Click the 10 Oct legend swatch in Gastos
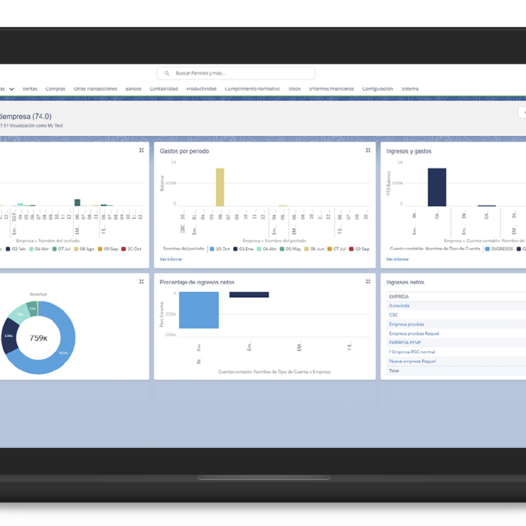 pyautogui.click(x=212, y=249)
